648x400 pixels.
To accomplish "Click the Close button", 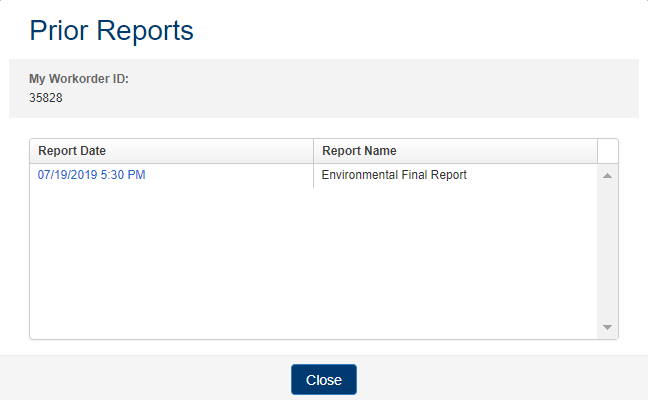I will (x=323, y=380).
